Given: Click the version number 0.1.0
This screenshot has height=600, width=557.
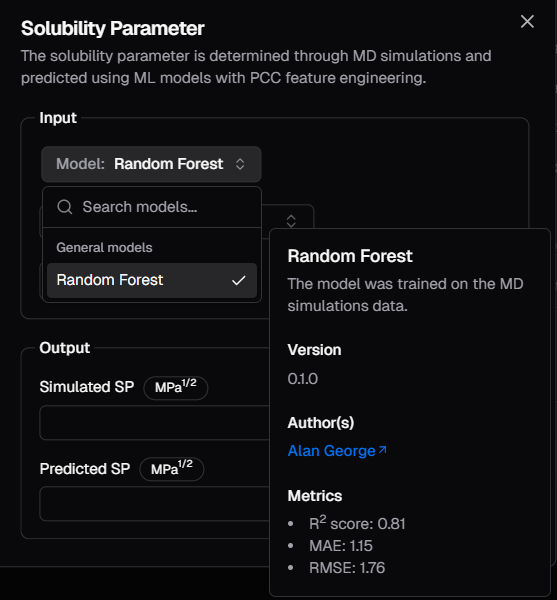Looking at the screenshot, I should (303, 379).
